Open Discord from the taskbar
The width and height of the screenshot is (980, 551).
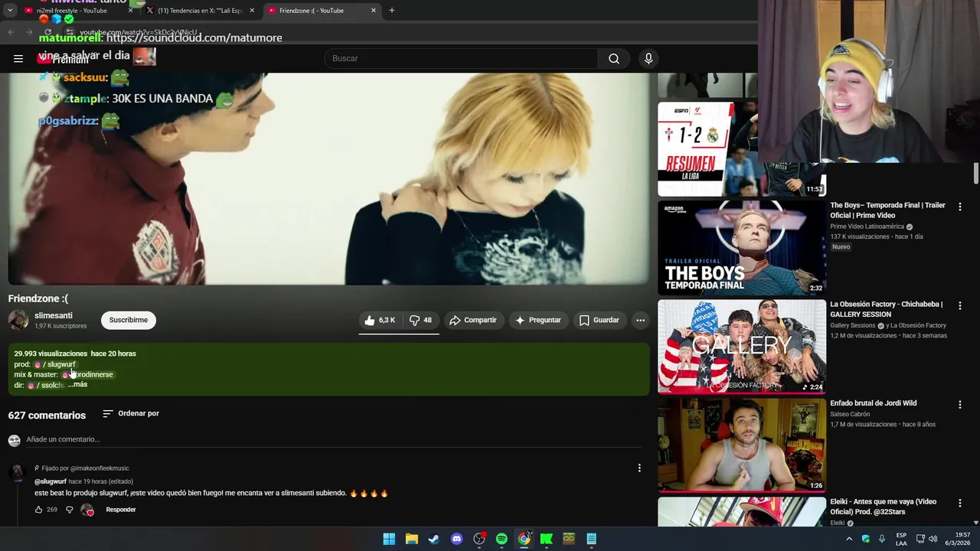pos(457,539)
